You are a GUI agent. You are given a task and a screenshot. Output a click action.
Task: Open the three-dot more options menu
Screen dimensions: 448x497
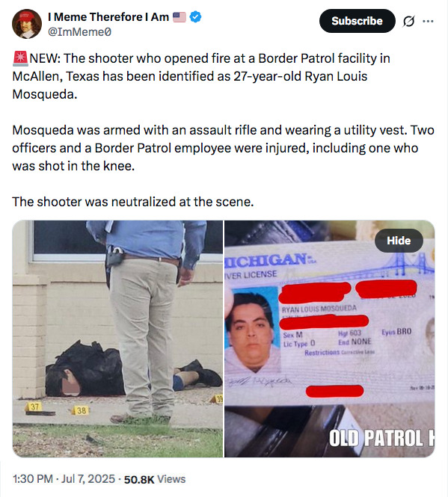(428, 21)
